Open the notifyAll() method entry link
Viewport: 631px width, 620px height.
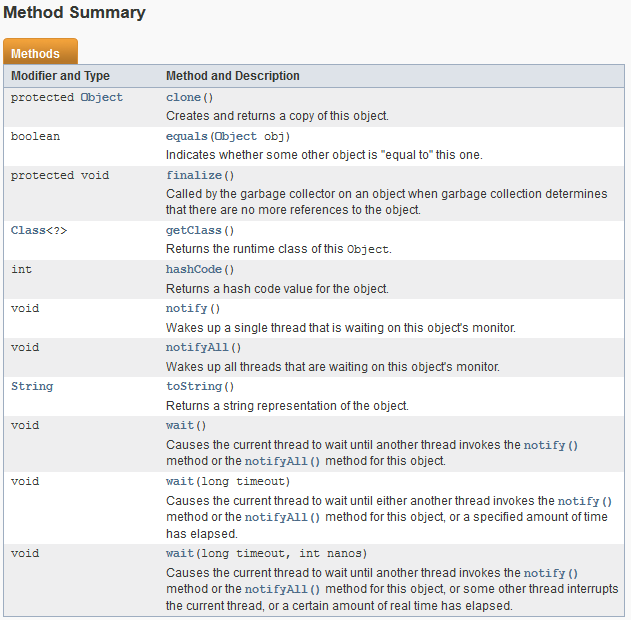point(197,347)
